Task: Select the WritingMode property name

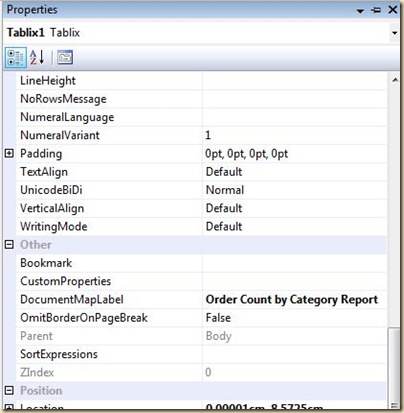Action: point(54,226)
